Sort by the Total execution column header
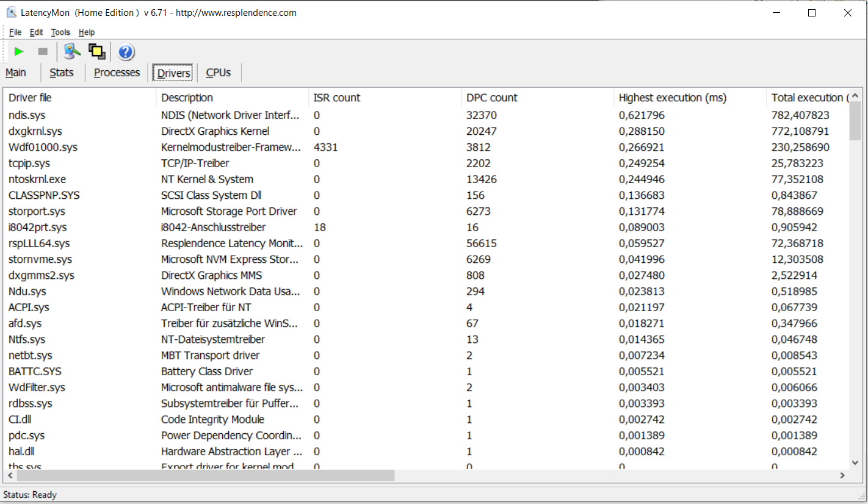The width and height of the screenshot is (868, 504). [x=808, y=98]
